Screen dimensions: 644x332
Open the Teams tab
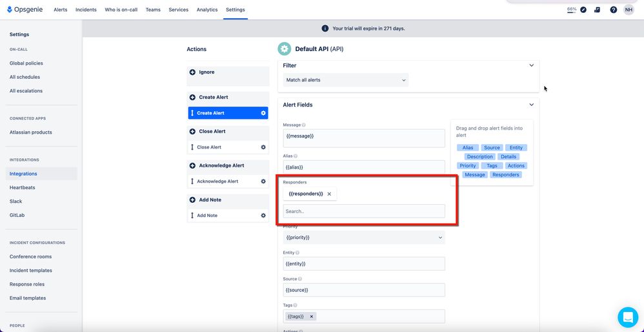[153, 10]
